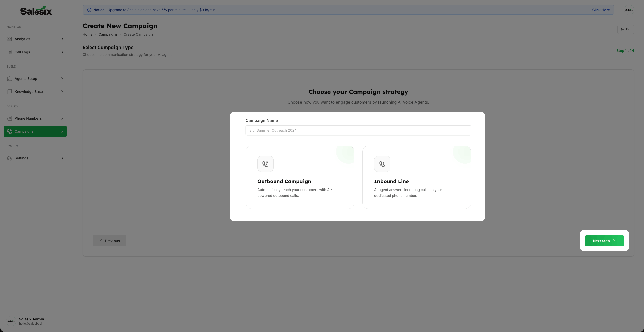Click the Analytics grid icon in sidebar

coord(10,39)
